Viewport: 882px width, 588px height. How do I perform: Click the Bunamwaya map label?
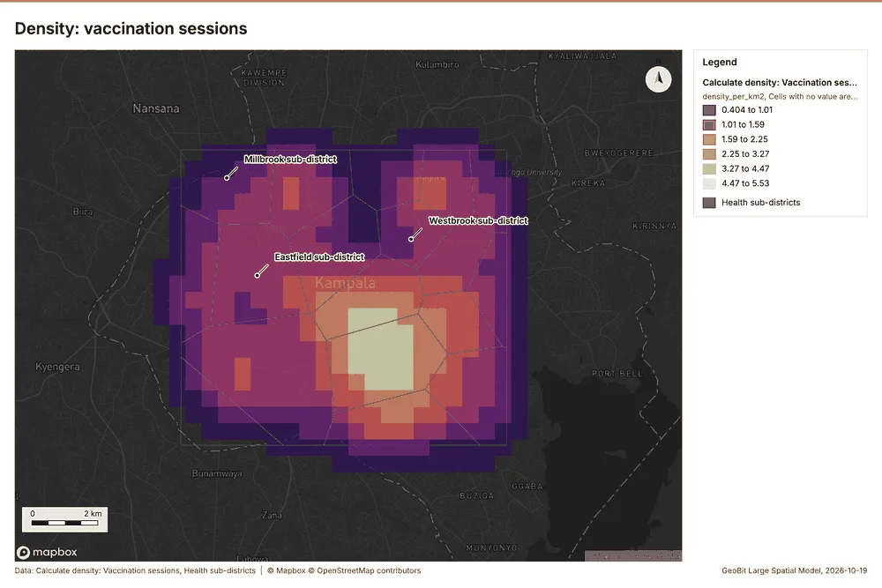pyautogui.click(x=217, y=473)
